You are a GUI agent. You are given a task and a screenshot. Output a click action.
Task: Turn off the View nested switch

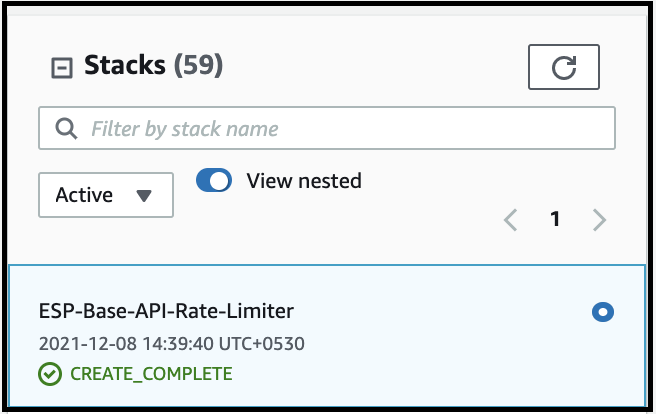pos(214,180)
